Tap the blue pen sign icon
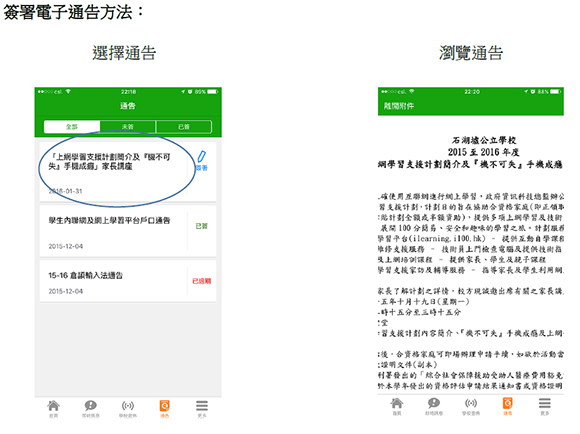 201,157
